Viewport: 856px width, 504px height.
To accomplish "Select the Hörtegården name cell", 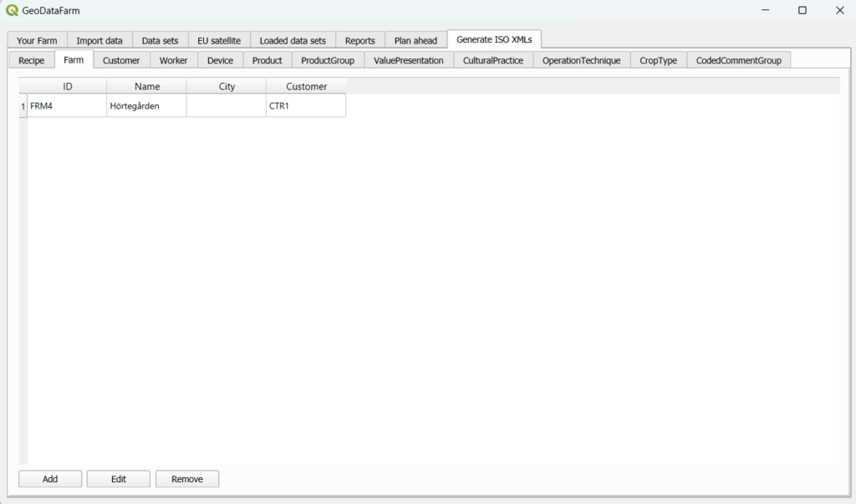I will (146, 106).
